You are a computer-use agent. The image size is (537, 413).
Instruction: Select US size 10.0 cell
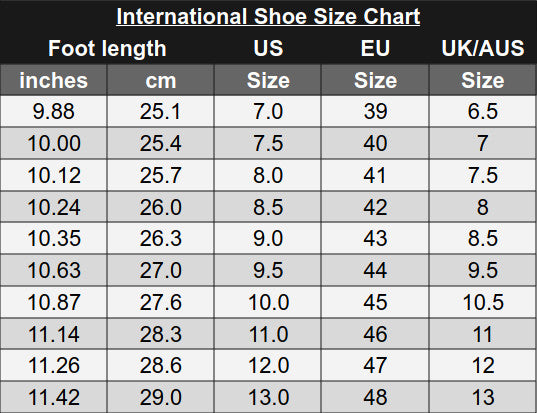[x=268, y=302]
